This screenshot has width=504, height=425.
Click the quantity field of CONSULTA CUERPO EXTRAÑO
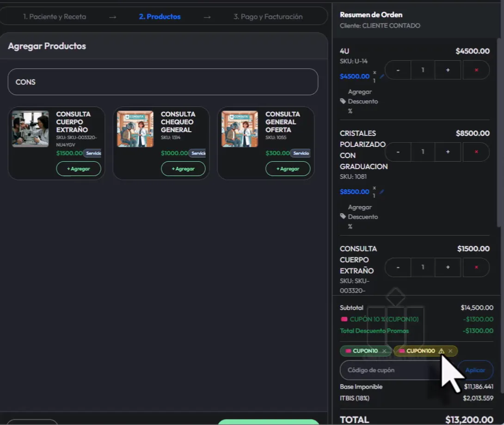point(423,267)
